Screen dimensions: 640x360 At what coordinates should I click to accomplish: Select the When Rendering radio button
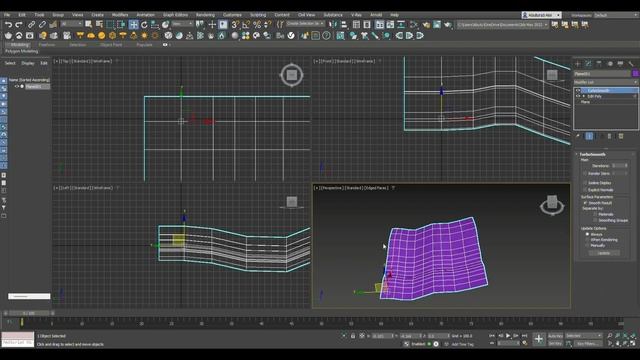click(587, 240)
